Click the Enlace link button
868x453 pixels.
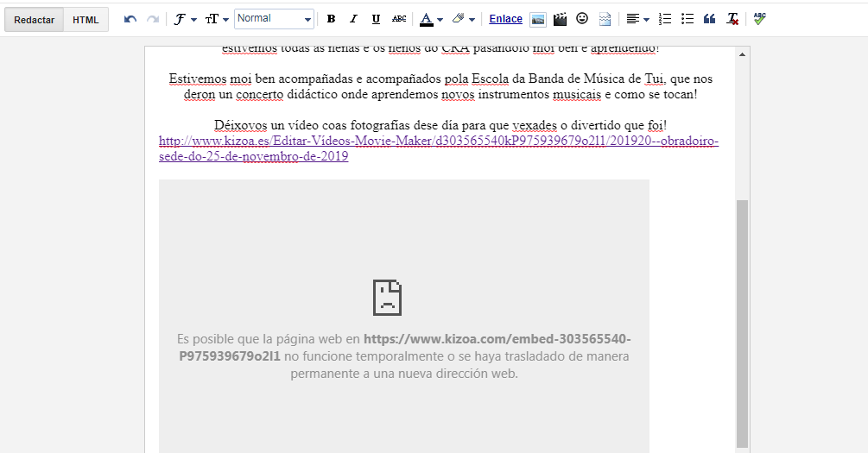pos(505,19)
